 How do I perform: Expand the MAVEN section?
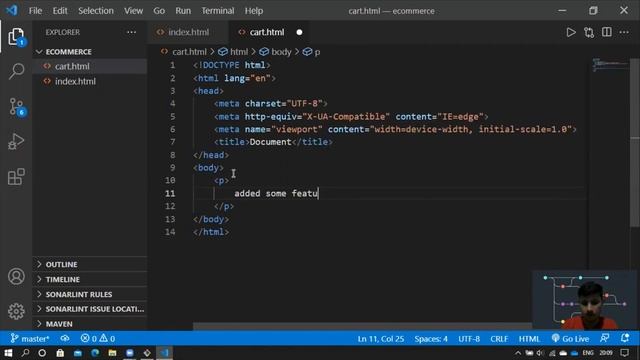[90, 324]
